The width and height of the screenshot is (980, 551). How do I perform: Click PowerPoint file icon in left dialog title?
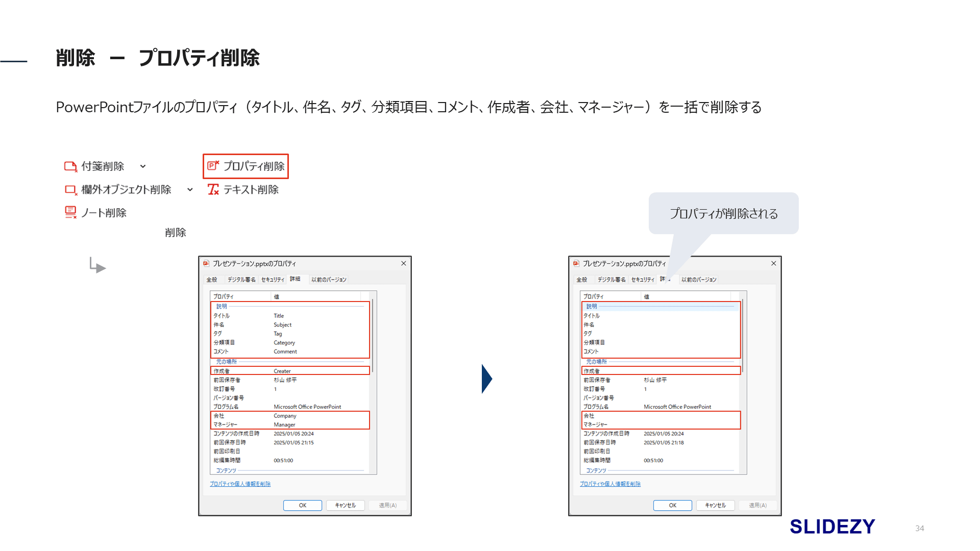[x=206, y=263]
